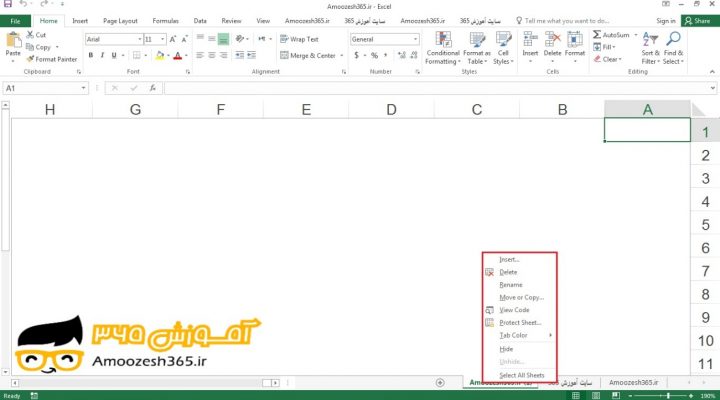Open the Format cells menu
This screenshot has height=400, width=720.
click(575, 46)
